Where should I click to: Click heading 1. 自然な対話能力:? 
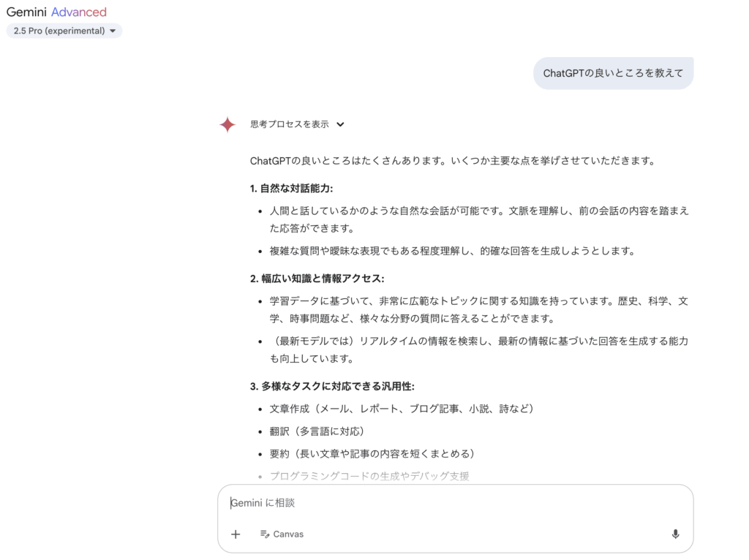pyautogui.click(x=291, y=188)
